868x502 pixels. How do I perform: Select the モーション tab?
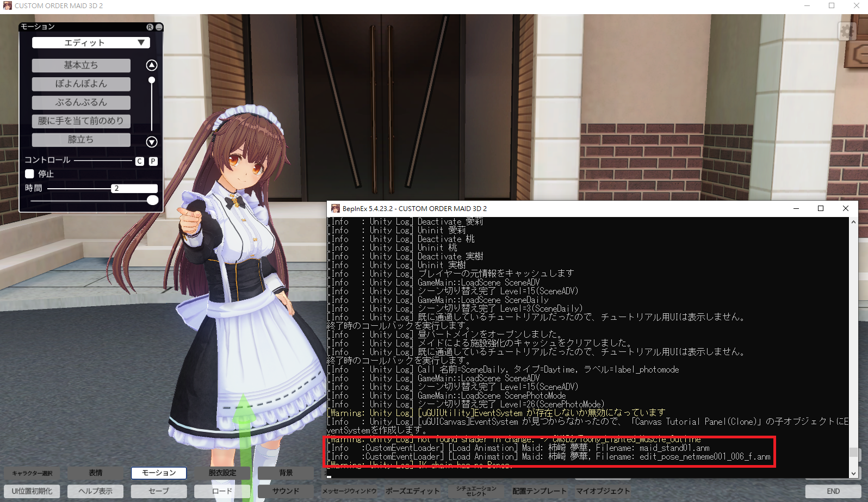(159, 473)
